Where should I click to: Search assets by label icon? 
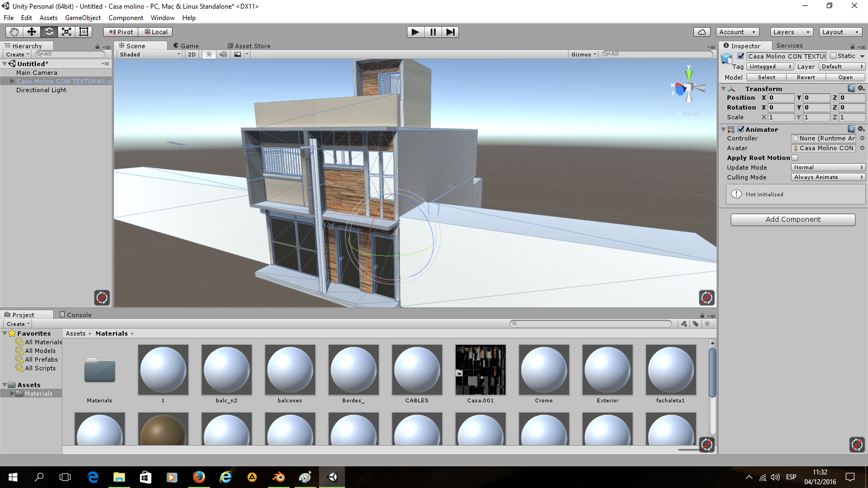click(695, 324)
